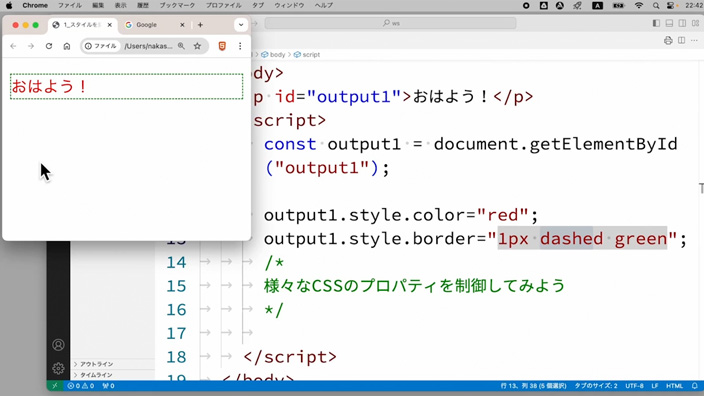Bookmark this page with the star icon
The height and width of the screenshot is (396, 704).
(x=197, y=46)
